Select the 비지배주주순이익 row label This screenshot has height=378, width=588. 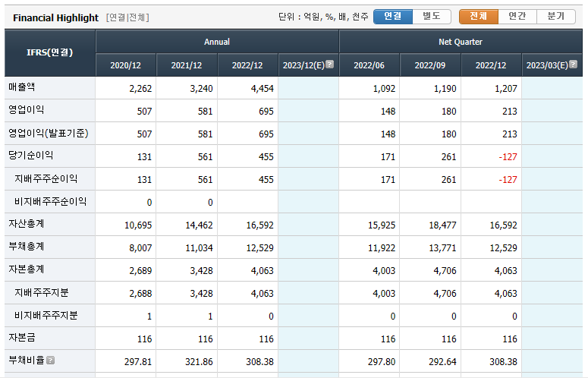51,201
